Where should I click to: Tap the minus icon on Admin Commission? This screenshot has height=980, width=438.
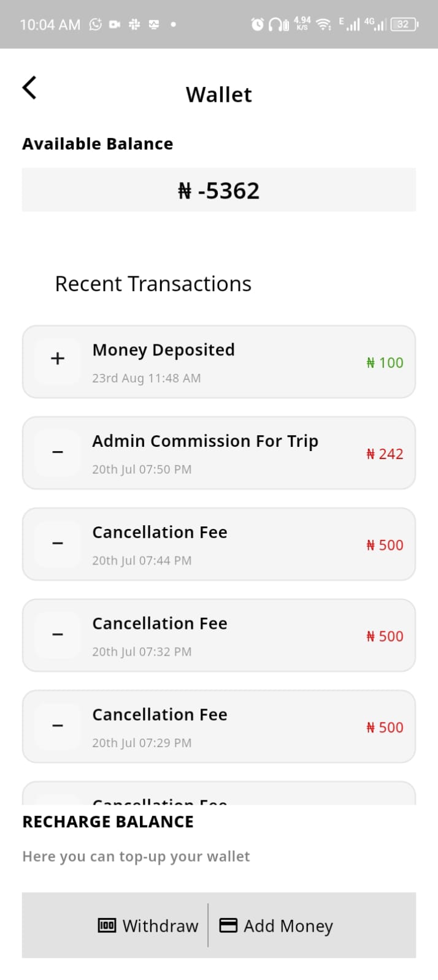pos(58,452)
